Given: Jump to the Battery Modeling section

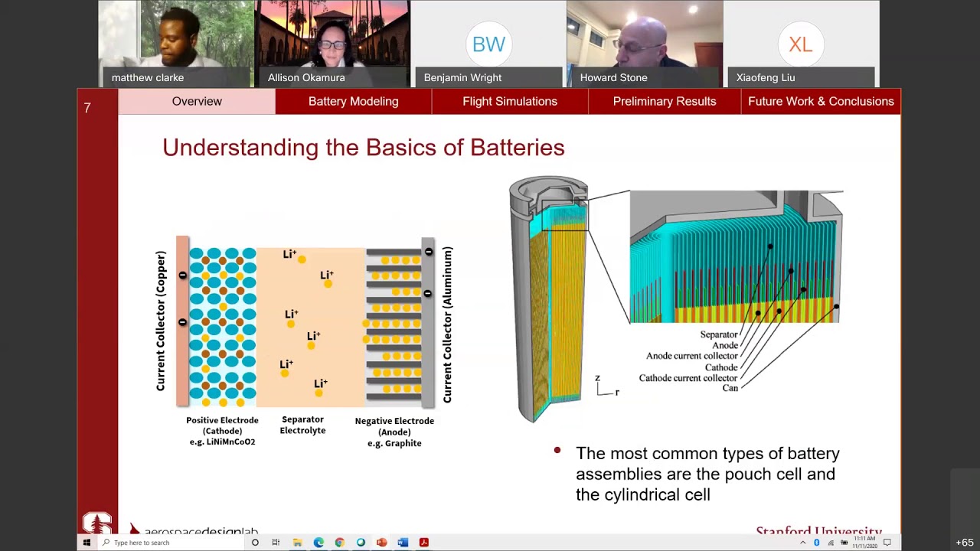Looking at the screenshot, I should tap(353, 101).
